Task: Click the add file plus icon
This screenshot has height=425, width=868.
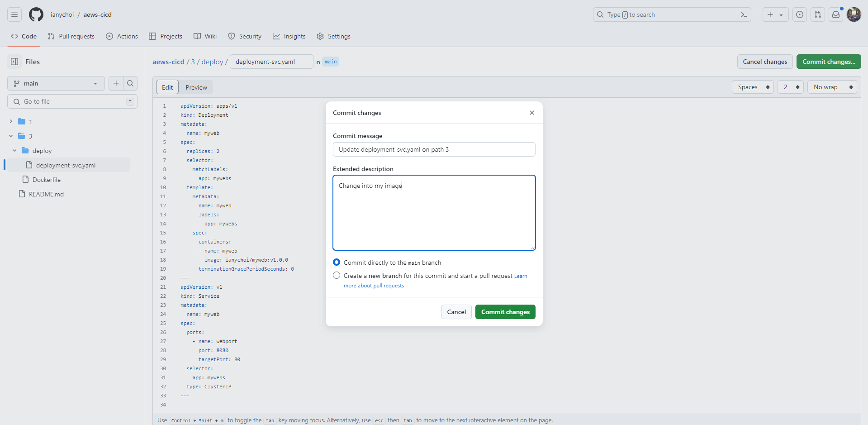Action: coord(116,83)
